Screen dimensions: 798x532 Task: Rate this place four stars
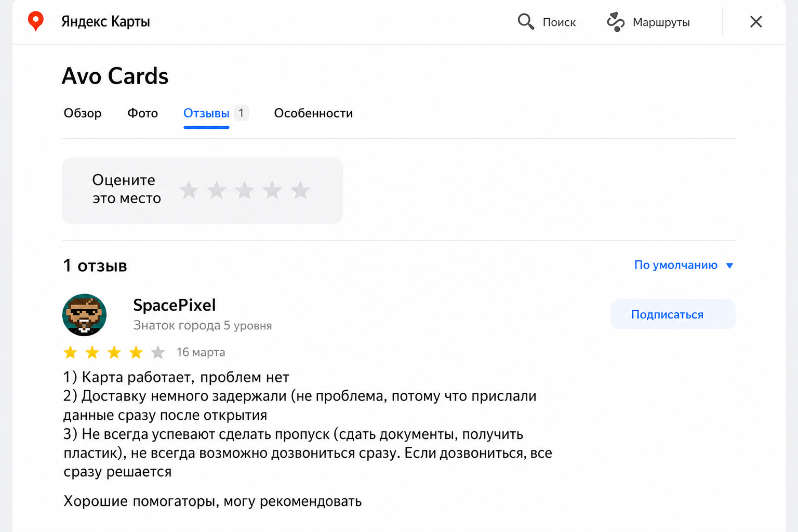[x=272, y=190]
